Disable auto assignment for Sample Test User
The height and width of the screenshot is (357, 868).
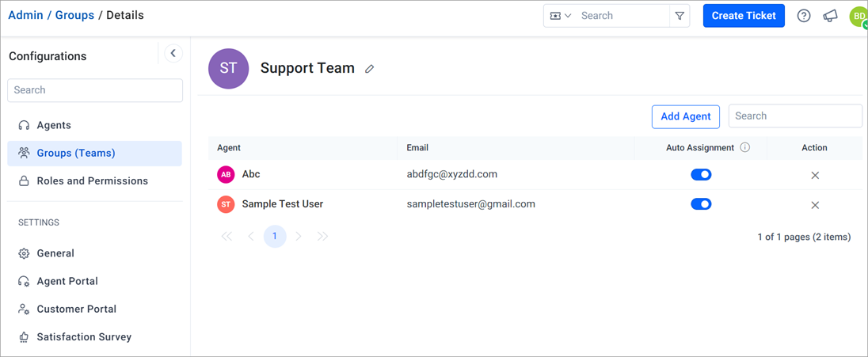tap(701, 204)
